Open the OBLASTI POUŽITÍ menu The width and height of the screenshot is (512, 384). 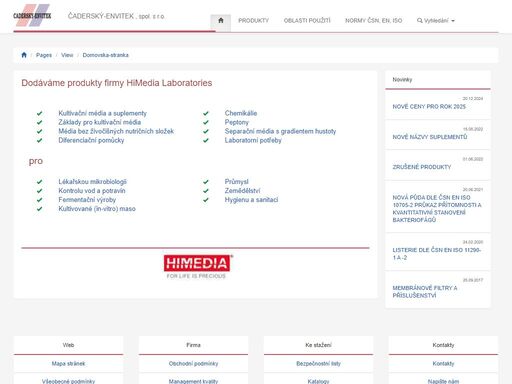307,21
